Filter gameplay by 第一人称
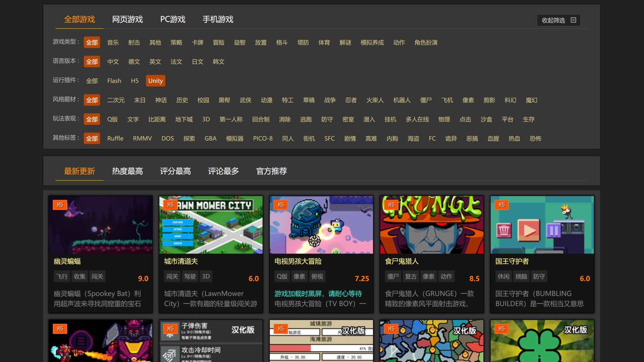 click(x=231, y=119)
